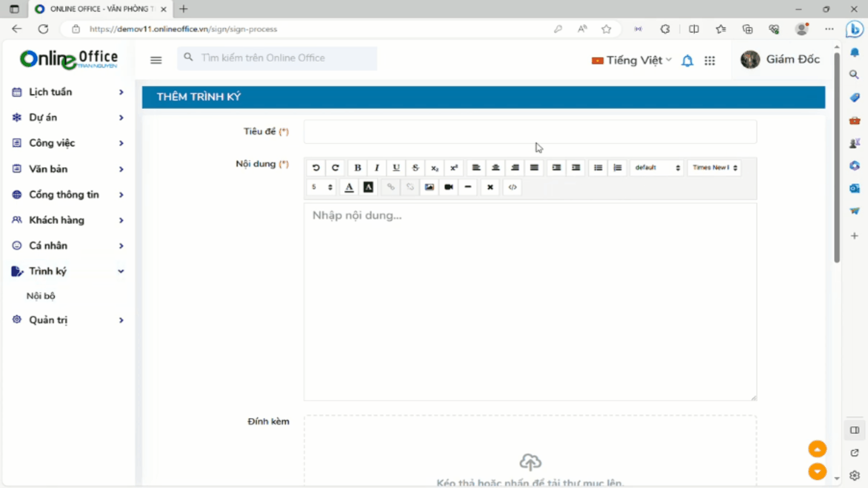The width and height of the screenshot is (868, 488).
Task: Click the upload area to attach files
Action: tap(530, 461)
